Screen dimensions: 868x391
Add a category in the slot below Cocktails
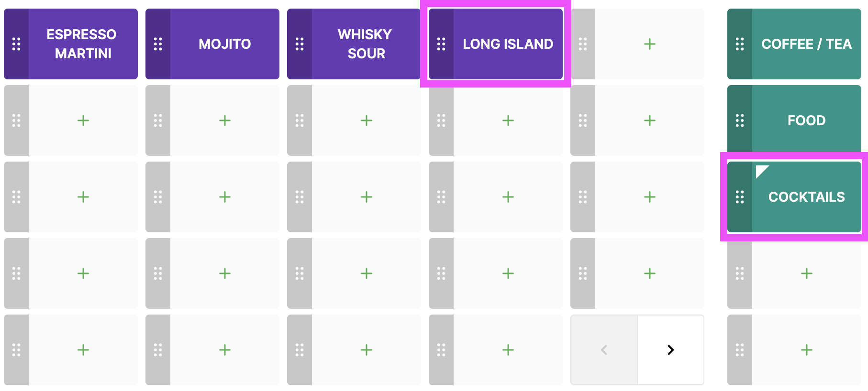[806, 273]
